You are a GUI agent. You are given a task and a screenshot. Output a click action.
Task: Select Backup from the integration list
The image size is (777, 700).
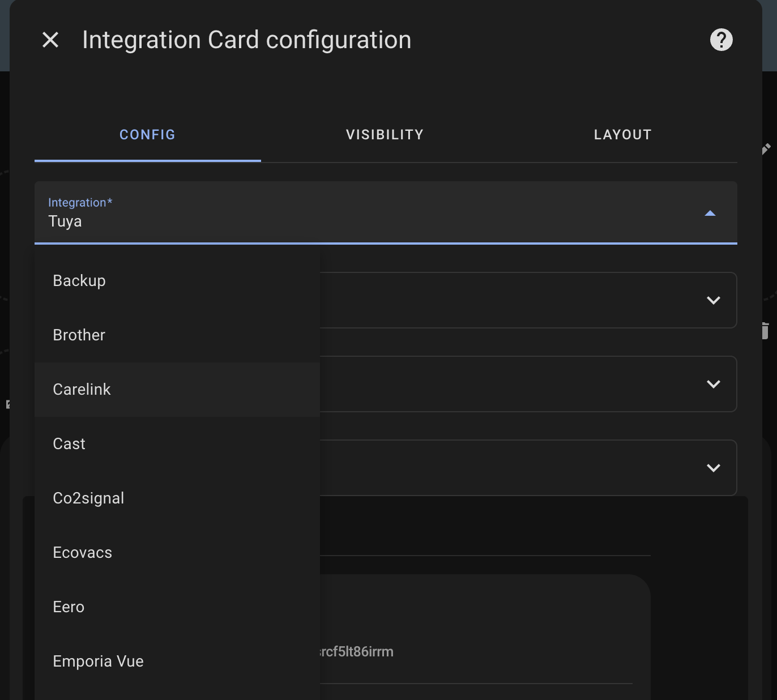coord(79,280)
